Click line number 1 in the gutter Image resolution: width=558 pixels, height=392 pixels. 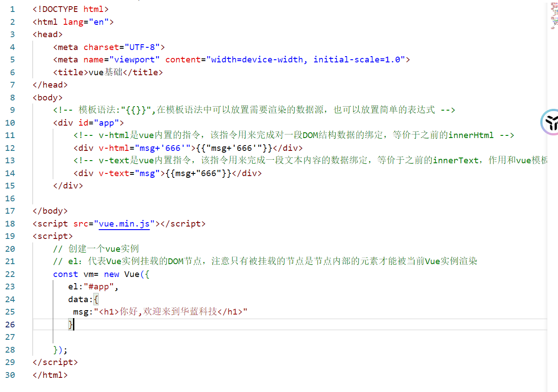[12, 9]
